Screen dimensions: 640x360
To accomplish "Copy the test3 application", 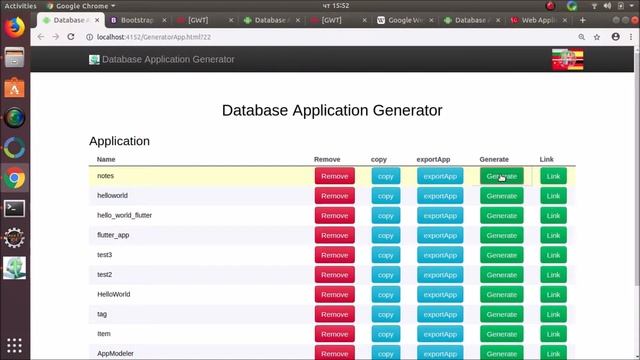I will coord(386,255).
